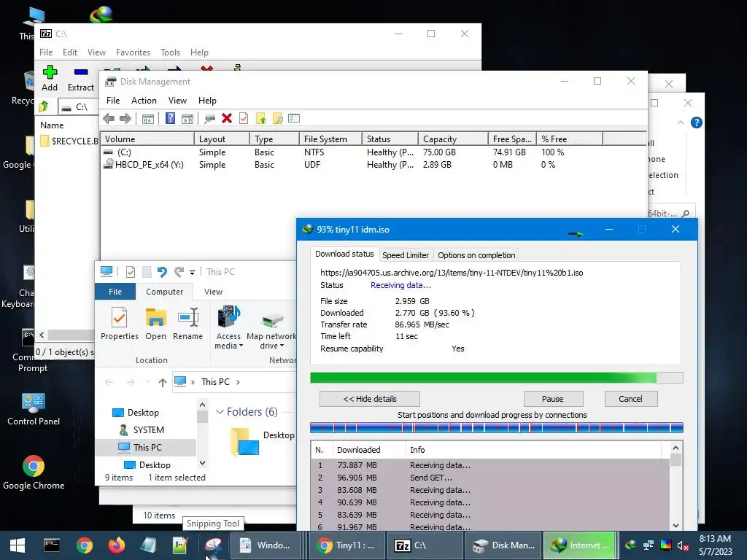Click the Properties checkmark icon in Disk Management toolbar
Screen dimensions: 747x560
coord(244,119)
